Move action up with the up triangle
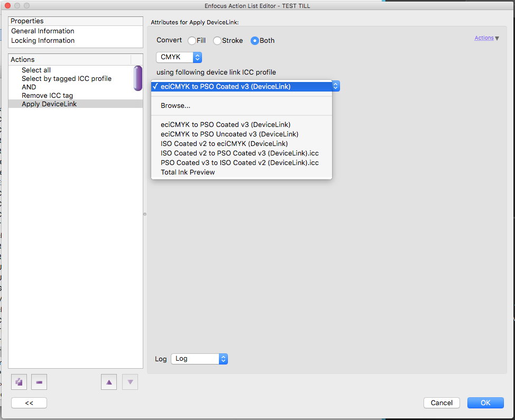This screenshot has width=515, height=420. pos(109,382)
